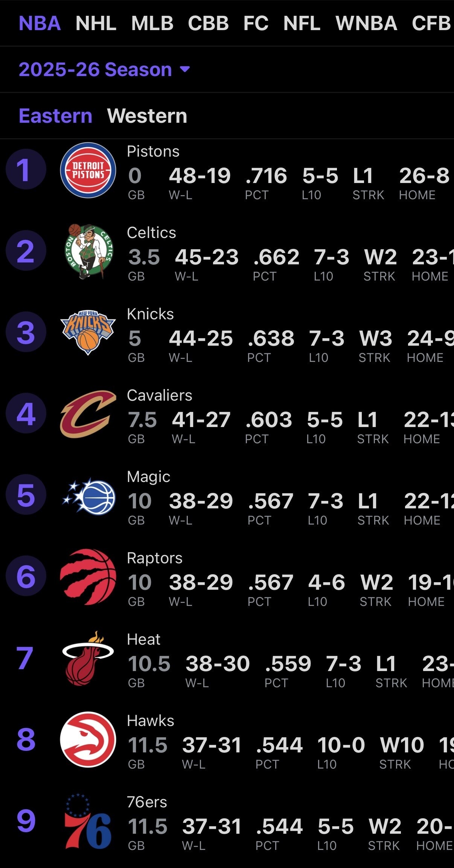Viewport: 454px width, 868px height.
Task: Select the Toronto Raptors logo
Action: pos(88,577)
